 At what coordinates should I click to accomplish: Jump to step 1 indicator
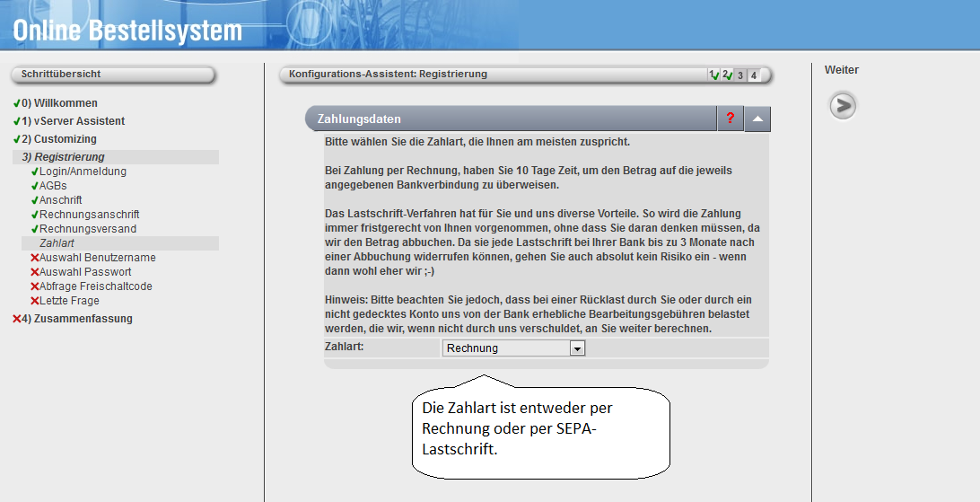713,75
